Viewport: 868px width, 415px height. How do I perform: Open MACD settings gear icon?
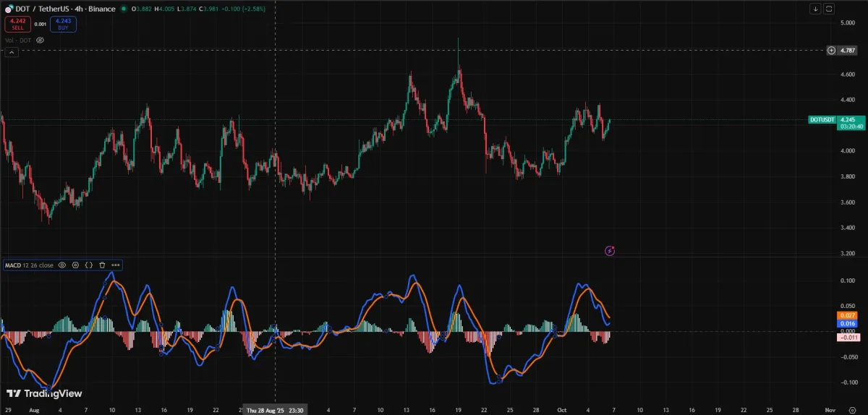(x=75, y=265)
